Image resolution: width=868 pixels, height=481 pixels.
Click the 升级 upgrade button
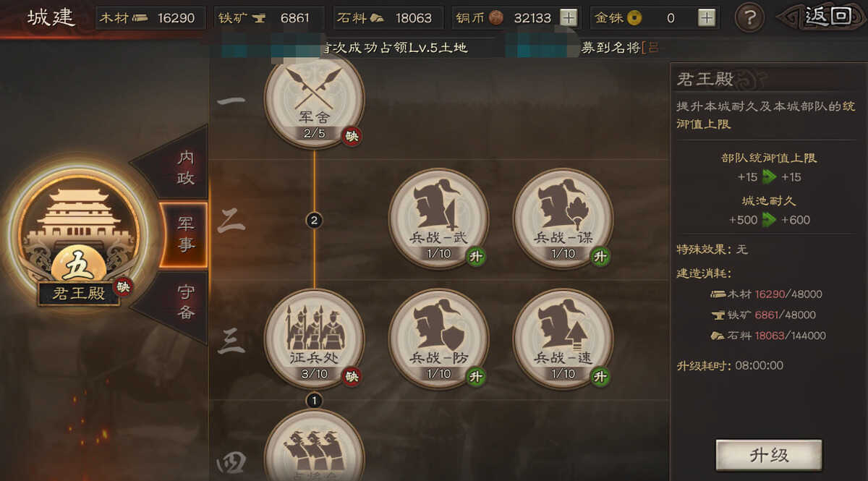tap(769, 456)
